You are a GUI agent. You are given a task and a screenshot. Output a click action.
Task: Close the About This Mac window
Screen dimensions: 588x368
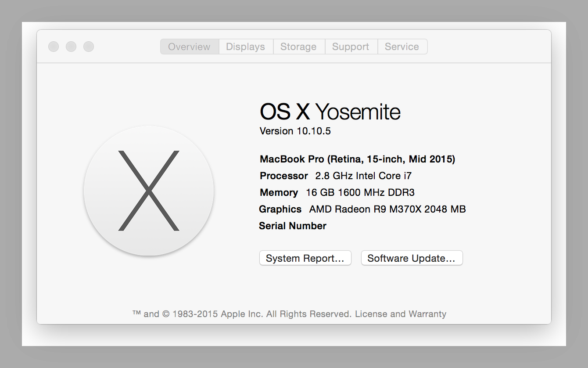pyautogui.click(x=54, y=47)
